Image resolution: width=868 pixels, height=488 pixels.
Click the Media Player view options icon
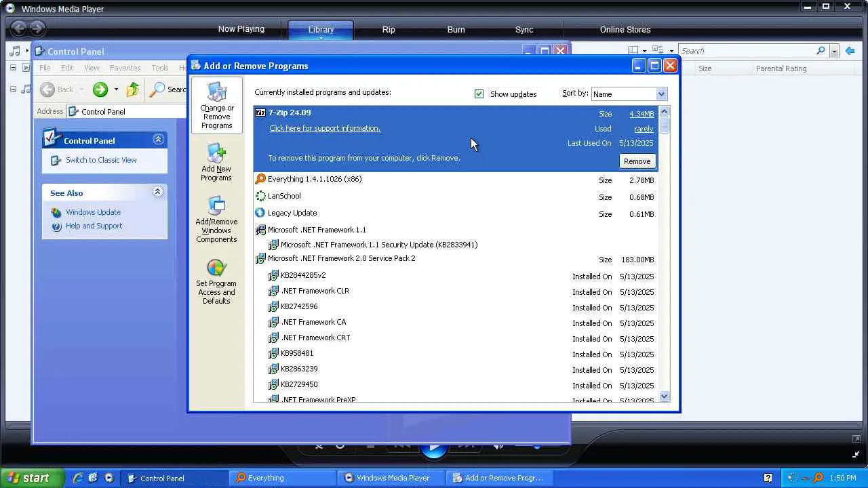point(657,51)
